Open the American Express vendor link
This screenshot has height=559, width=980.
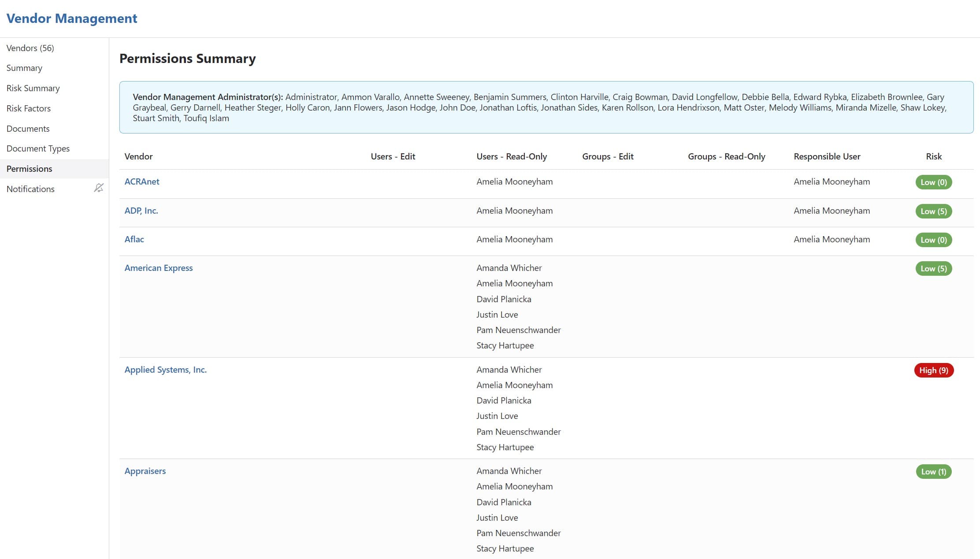(159, 268)
